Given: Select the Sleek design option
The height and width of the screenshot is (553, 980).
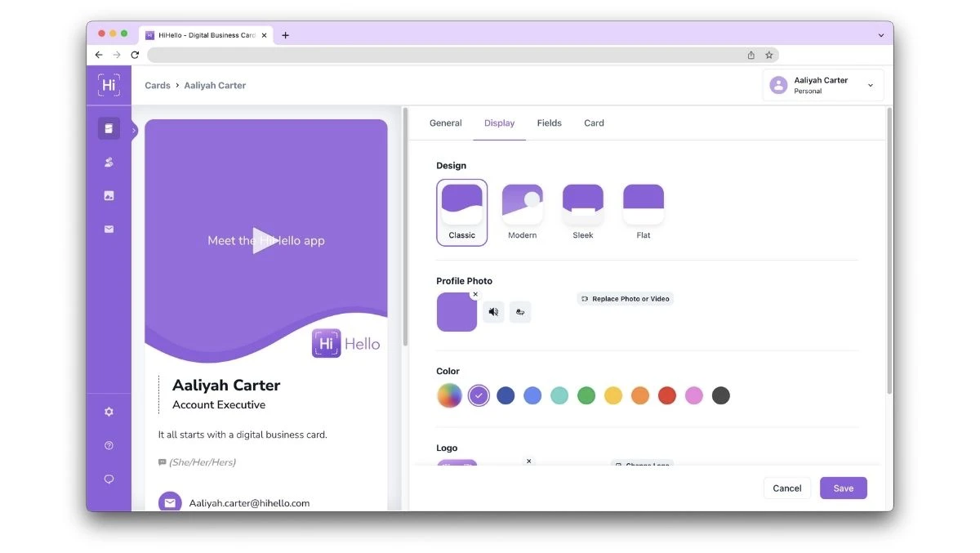Looking at the screenshot, I should point(582,203).
